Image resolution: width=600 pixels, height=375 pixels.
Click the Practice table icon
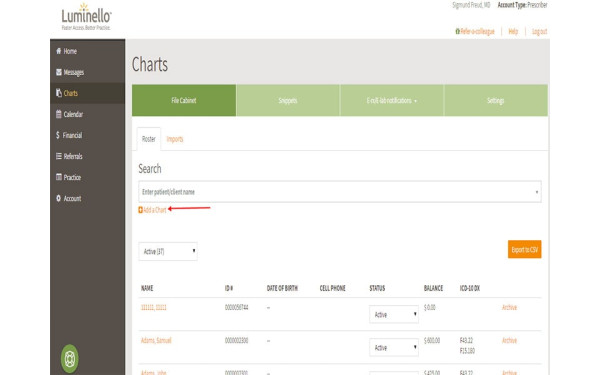click(59, 177)
